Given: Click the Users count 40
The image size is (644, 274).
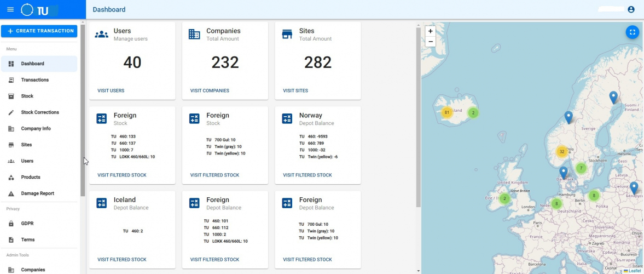Looking at the screenshot, I should point(132,62).
